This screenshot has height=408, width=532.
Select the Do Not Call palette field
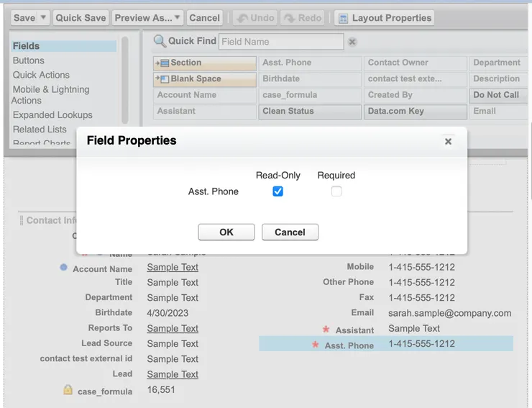click(498, 95)
